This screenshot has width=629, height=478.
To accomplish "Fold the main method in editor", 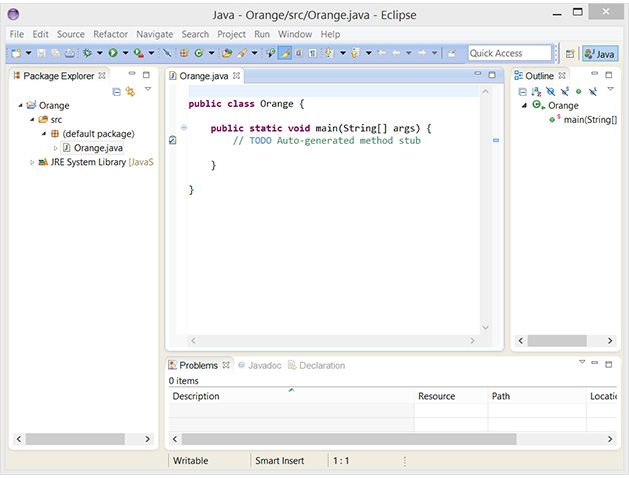I will 184,128.
